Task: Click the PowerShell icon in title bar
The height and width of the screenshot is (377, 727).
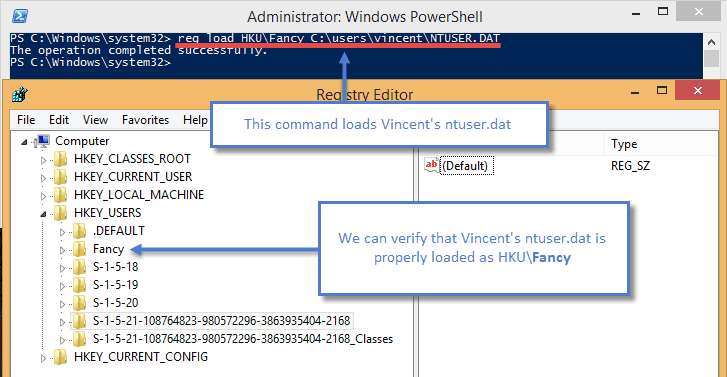Action: pyautogui.click(x=20, y=16)
